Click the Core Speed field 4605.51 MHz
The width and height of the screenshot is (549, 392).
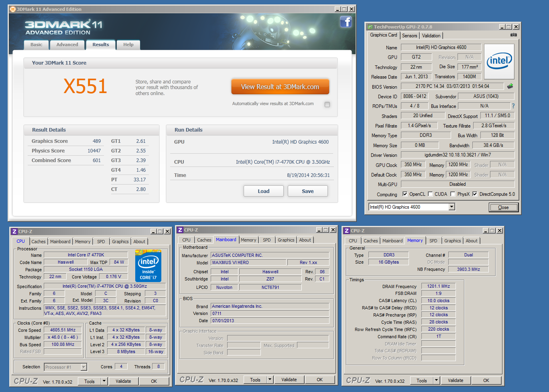pos(63,330)
